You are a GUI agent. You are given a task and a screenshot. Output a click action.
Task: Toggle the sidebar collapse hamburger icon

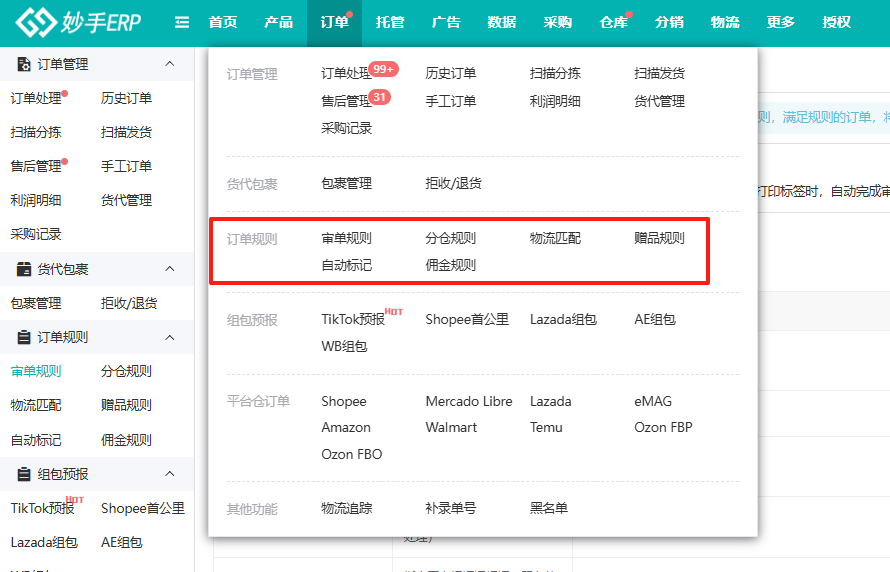point(182,22)
